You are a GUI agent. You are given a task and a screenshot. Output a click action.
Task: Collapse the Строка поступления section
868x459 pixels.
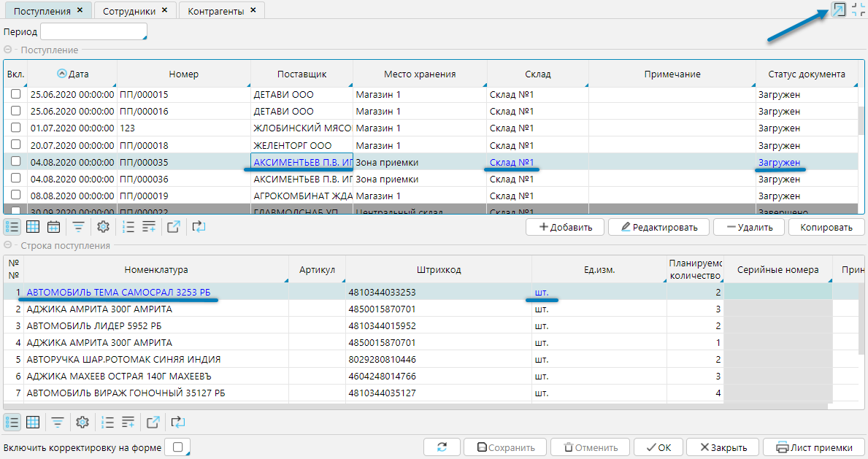coord(8,246)
